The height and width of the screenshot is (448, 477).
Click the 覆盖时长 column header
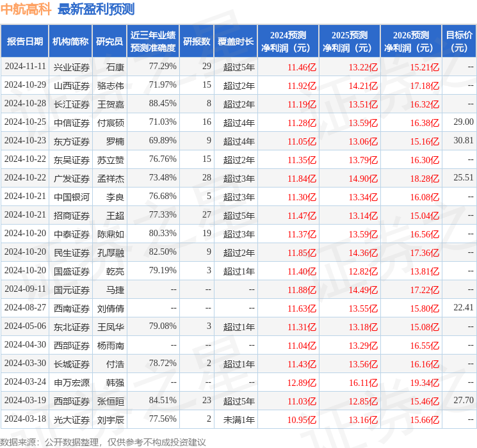[236, 42]
